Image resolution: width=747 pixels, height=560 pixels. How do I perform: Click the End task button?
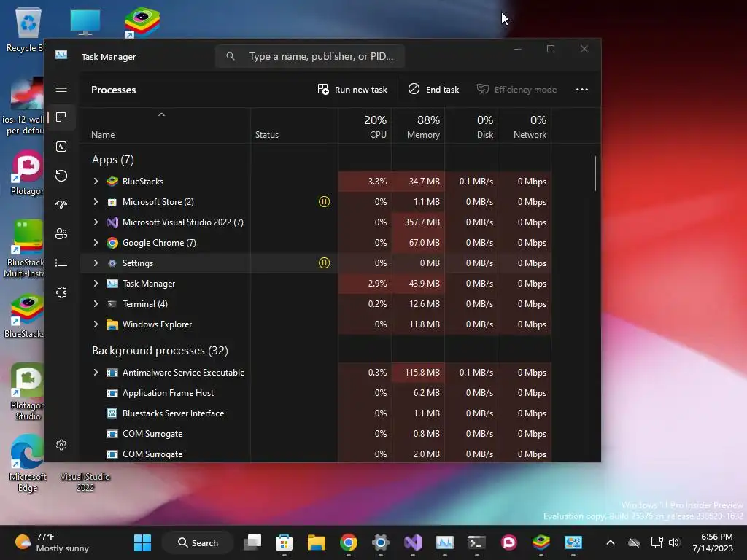pyautogui.click(x=433, y=90)
